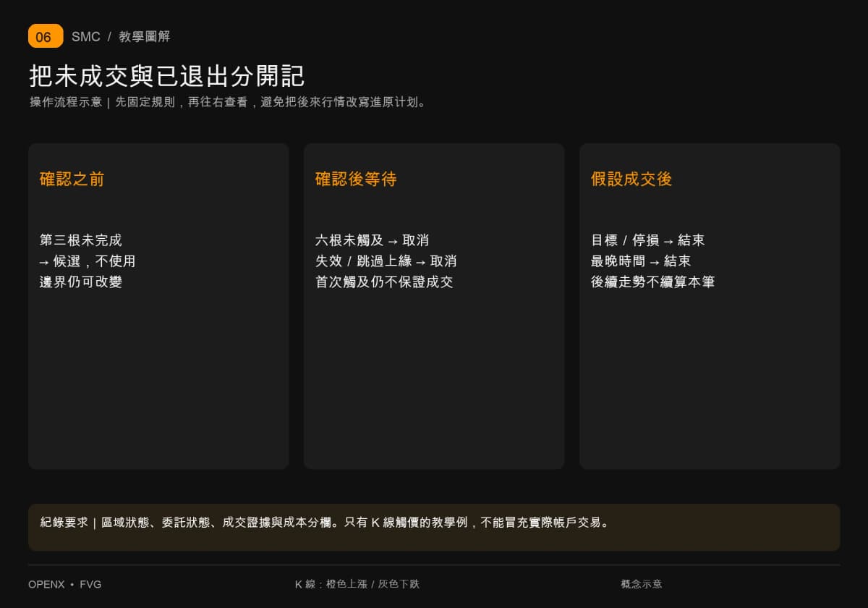Click the footer legend 'K 線：橙色上漲 / 灰色下跌'
868x608 pixels.
point(357,584)
